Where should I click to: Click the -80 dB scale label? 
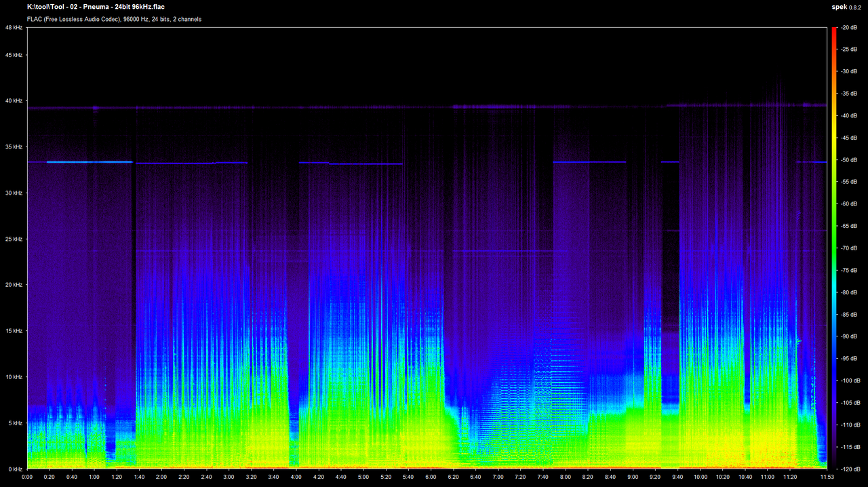[x=850, y=292]
